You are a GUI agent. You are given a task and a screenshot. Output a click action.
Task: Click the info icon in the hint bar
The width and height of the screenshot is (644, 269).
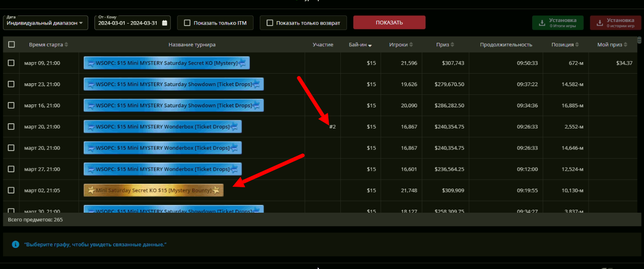pyautogui.click(x=15, y=244)
